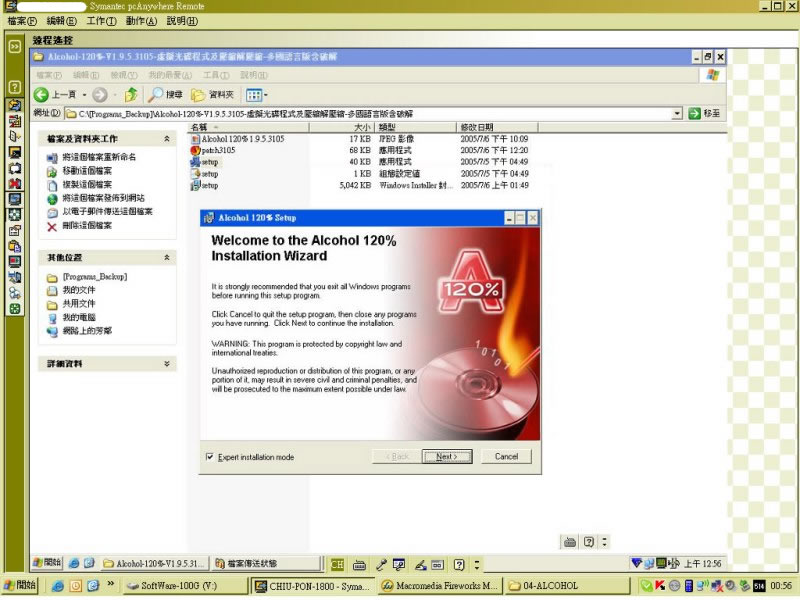Select the patch3105 application file
The image size is (800, 600).
click(213, 150)
